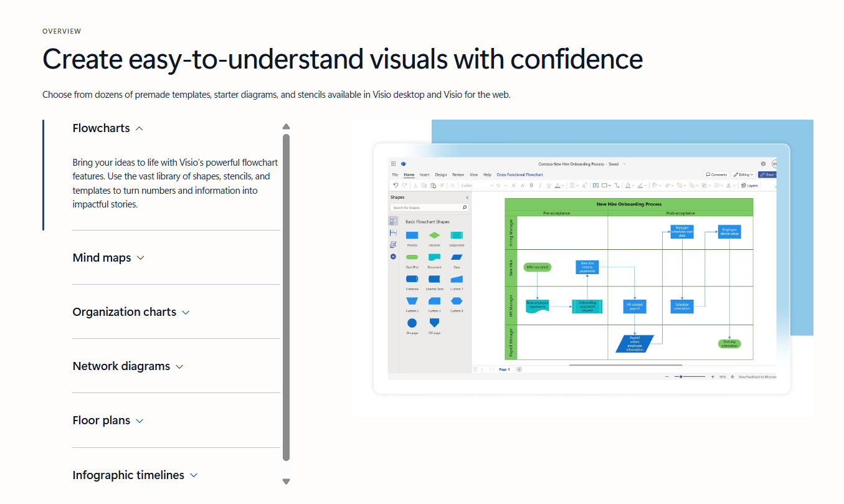
Task: Click the Paste clipboard icon
Action: (x=432, y=185)
